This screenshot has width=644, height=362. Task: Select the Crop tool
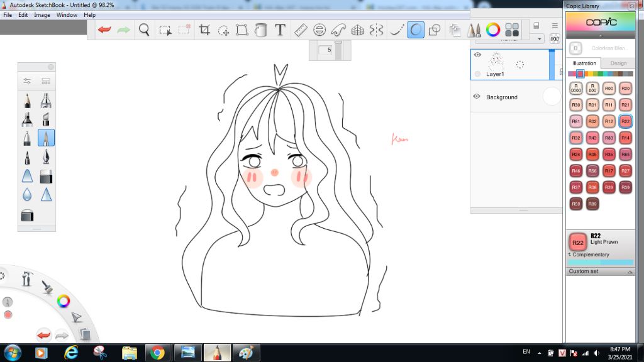(204, 30)
